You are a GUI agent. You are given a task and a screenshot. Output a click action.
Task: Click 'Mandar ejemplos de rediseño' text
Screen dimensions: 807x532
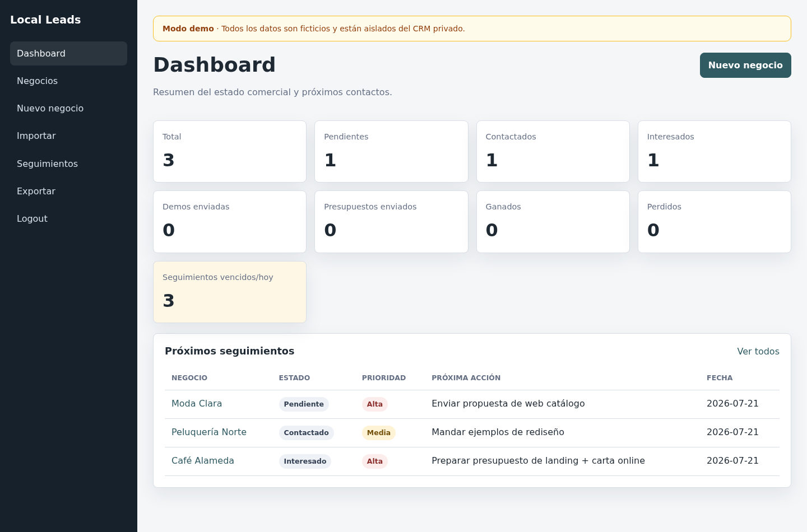pyautogui.click(x=498, y=432)
